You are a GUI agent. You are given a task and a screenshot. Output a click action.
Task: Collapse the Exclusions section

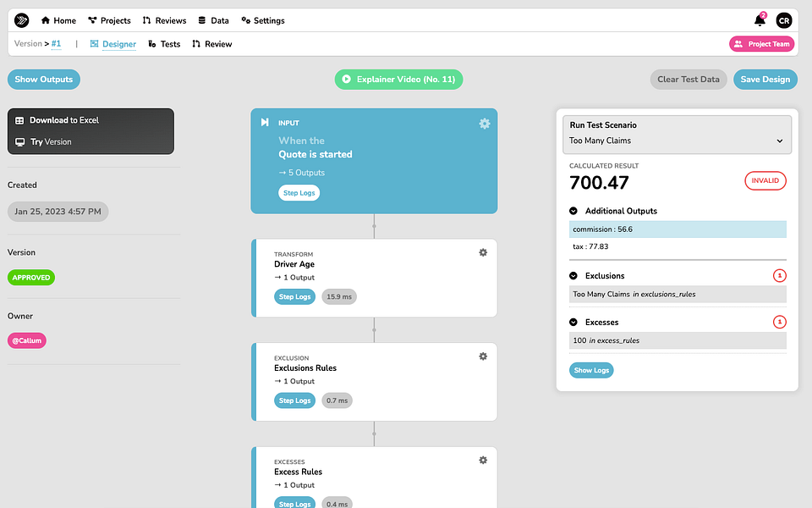coord(573,276)
